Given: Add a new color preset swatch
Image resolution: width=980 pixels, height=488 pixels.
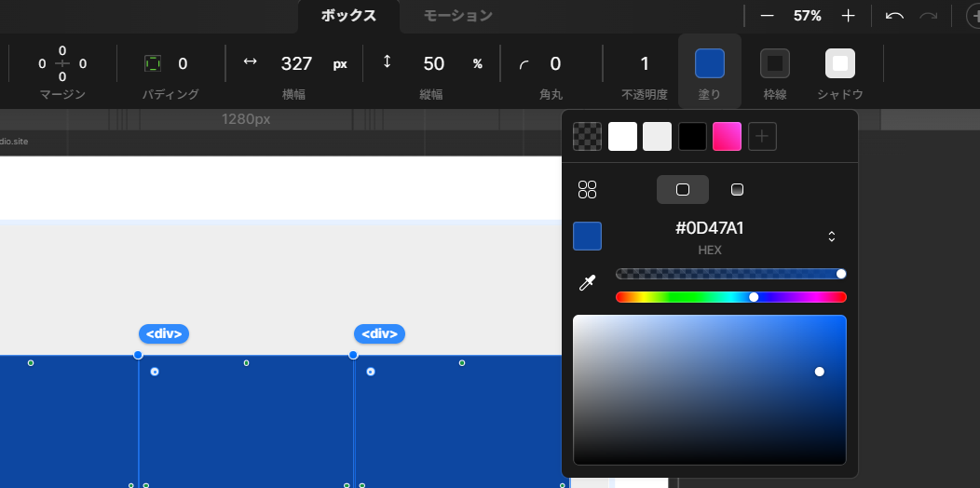Looking at the screenshot, I should 763,137.
